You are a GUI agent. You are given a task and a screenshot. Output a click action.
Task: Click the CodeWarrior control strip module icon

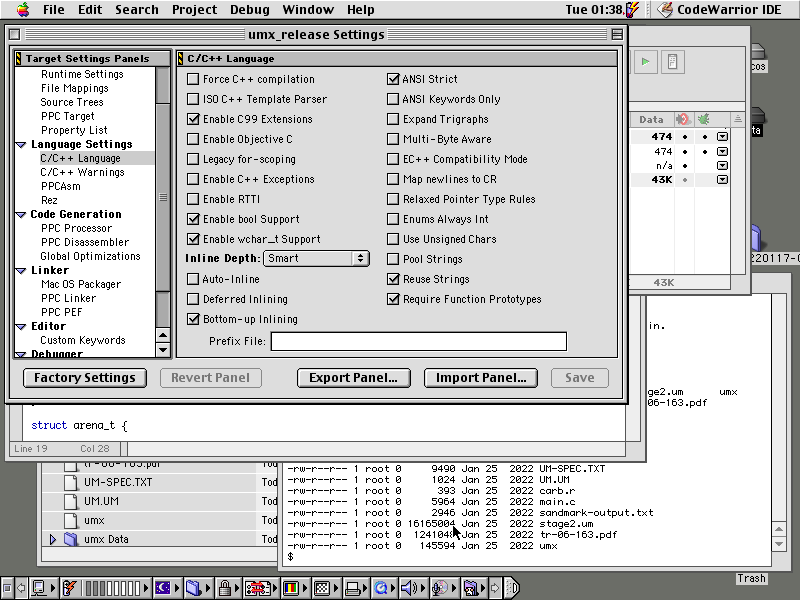70,588
